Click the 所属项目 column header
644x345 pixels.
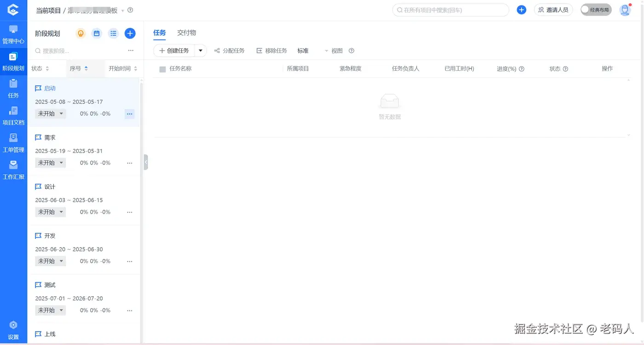[x=298, y=69]
